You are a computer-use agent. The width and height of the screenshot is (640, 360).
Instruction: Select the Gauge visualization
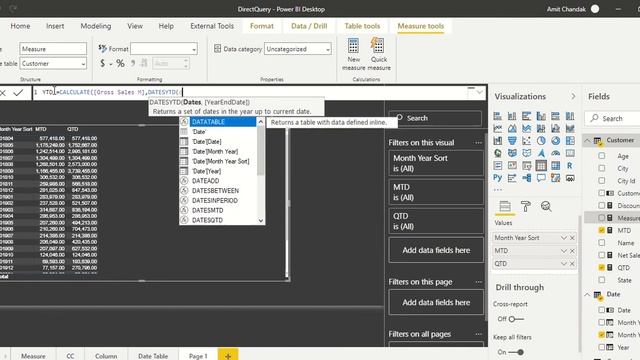click(x=556, y=153)
